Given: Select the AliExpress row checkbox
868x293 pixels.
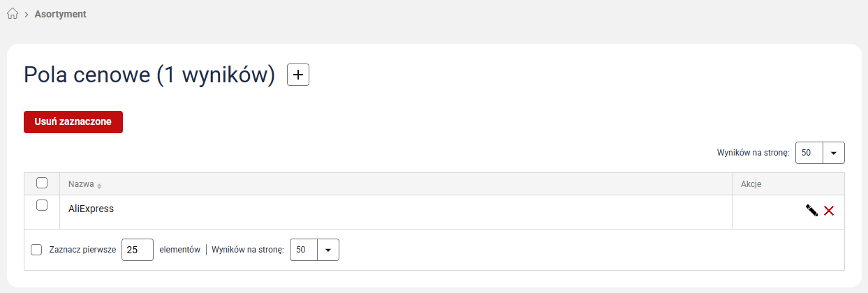Looking at the screenshot, I should click(x=42, y=205).
